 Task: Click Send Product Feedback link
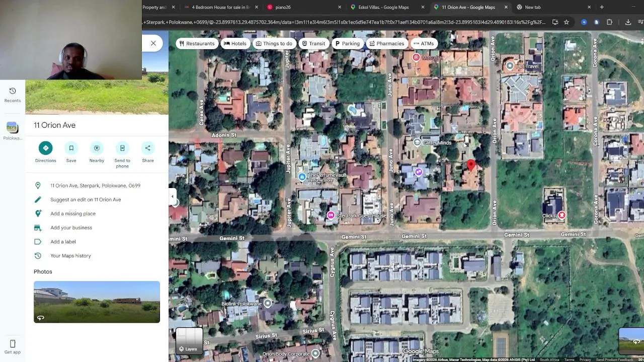[614, 359]
